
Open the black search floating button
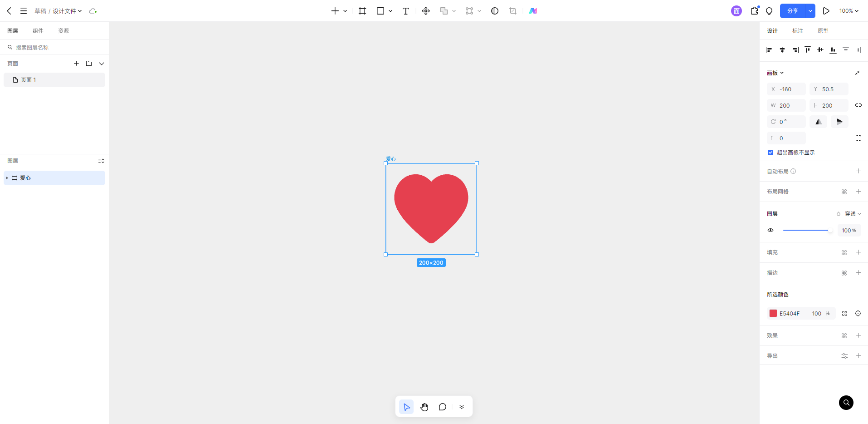coord(846,403)
